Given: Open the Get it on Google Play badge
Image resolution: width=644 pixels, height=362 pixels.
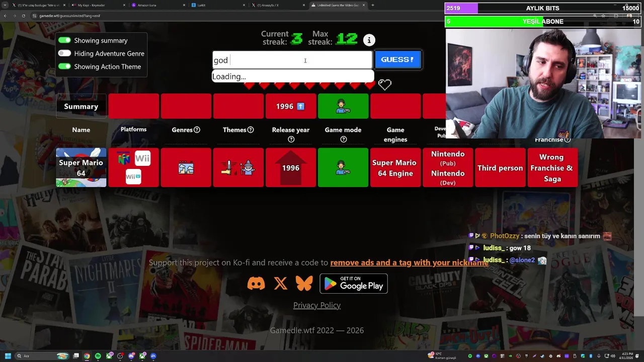Looking at the screenshot, I should (x=354, y=284).
